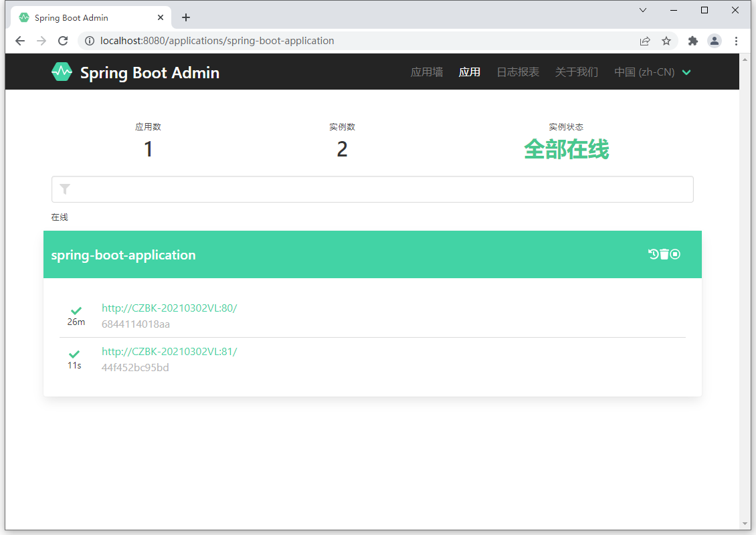
Task: Open the journal history icon for spring-boot-application
Action: pos(653,254)
